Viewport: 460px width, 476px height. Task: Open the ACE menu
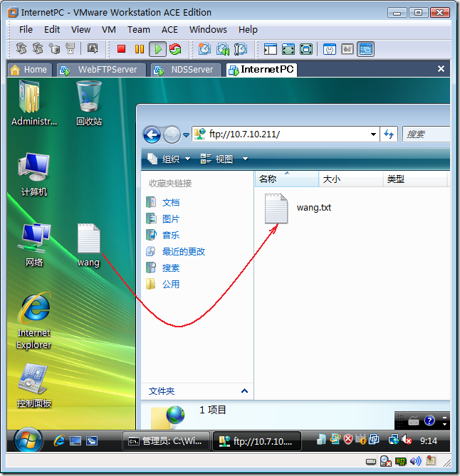(169, 30)
